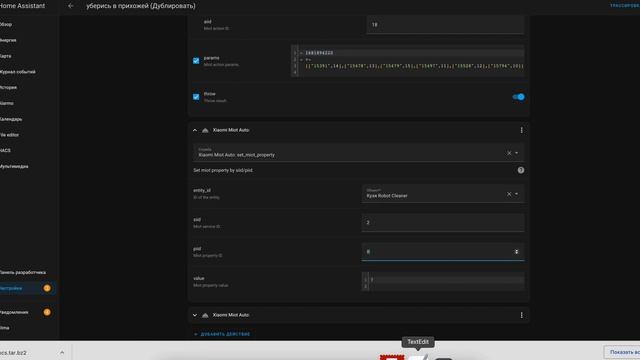Open Календарь in the sidebar
Image resolution: width=640 pixels, height=360 pixels.
[x=11, y=119]
